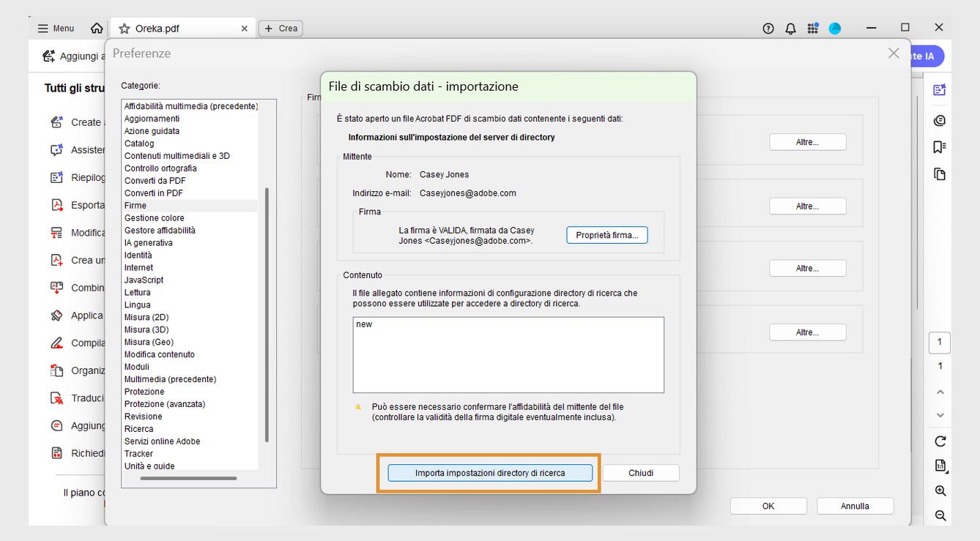Open Proprietà firma details

point(607,235)
